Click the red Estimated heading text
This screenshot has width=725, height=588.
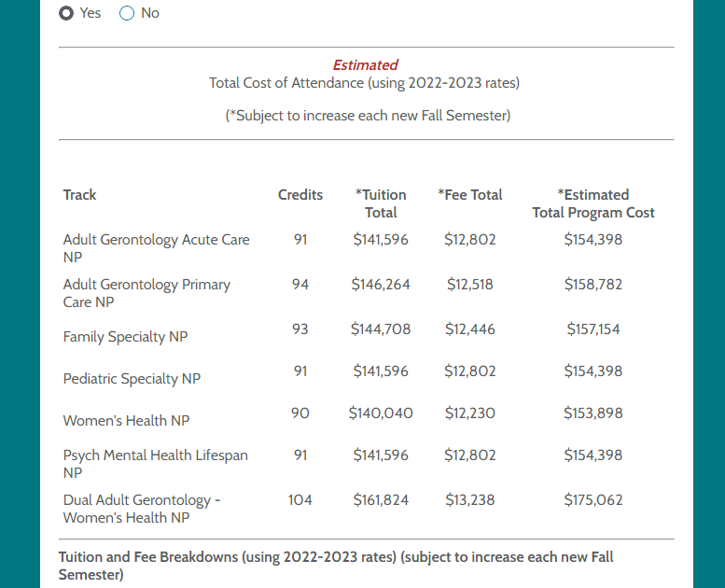coord(365,65)
